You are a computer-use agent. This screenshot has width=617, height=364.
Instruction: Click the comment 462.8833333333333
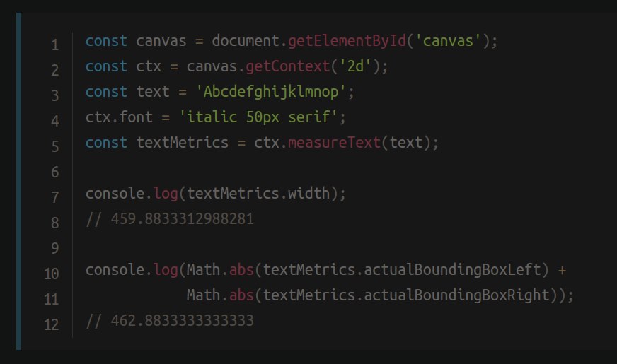tap(182, 321)
